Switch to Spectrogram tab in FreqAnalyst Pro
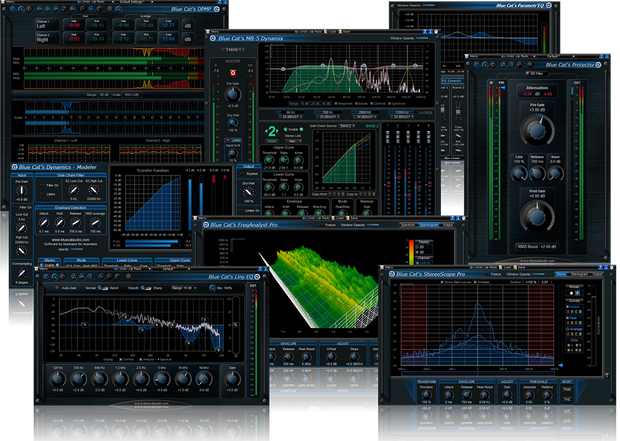Viewport: 620px width, 441px height. tap(429, 225)
